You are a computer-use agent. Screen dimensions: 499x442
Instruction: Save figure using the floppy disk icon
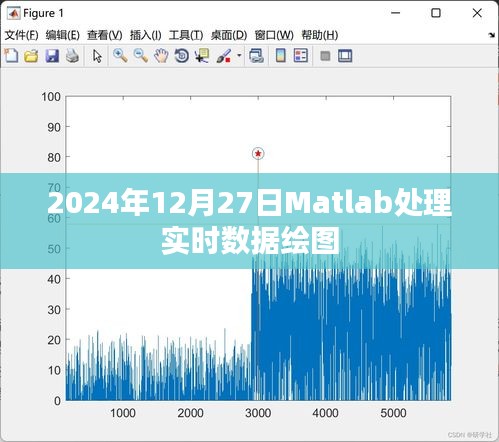click(52, 56)
